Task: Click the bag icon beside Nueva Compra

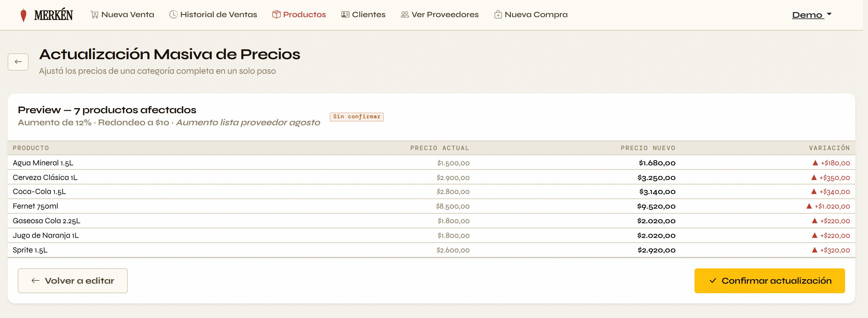Action: click(x=498, y=15)
